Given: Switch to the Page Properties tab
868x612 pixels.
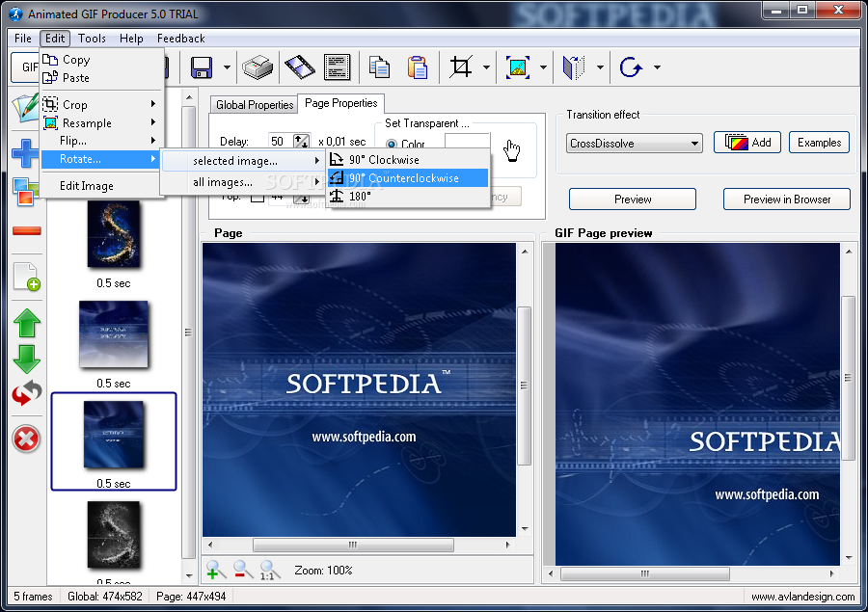Looking at the screenshot, I should coord(341,103).
